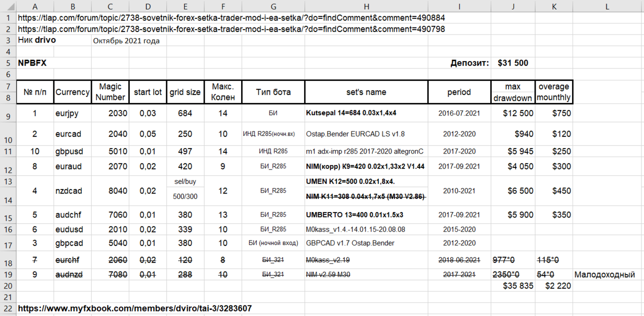Click the 'start lot' header cell
The image size is (644, 316).
(148, 91)
